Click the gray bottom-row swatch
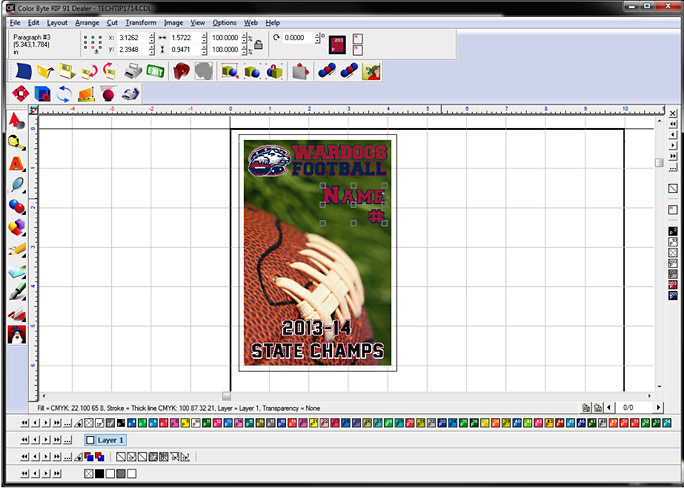The width and height of the screenshot is (684, 488). (121, 474)
